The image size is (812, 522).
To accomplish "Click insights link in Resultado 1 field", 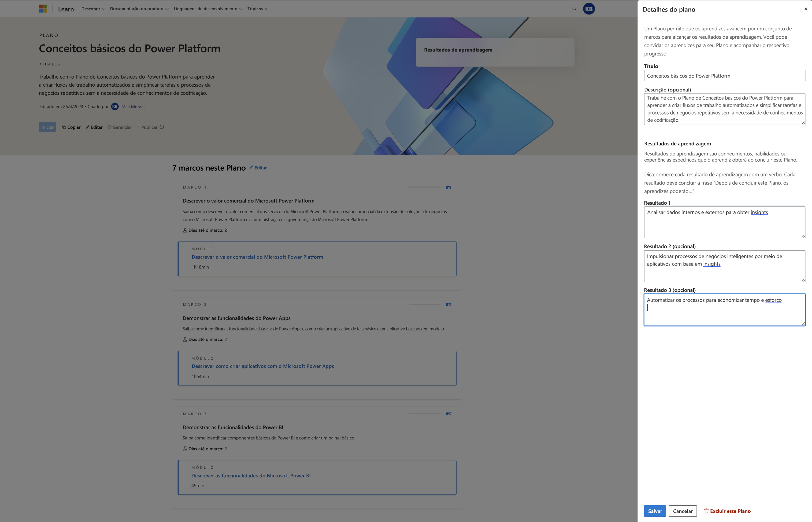I will tap(759, 212).
